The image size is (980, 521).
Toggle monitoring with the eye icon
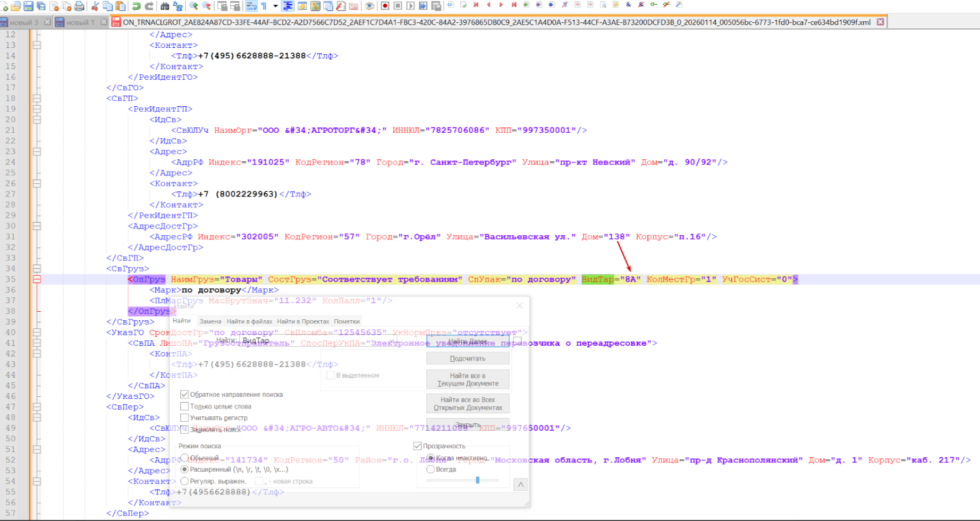[x=369, y=6]
